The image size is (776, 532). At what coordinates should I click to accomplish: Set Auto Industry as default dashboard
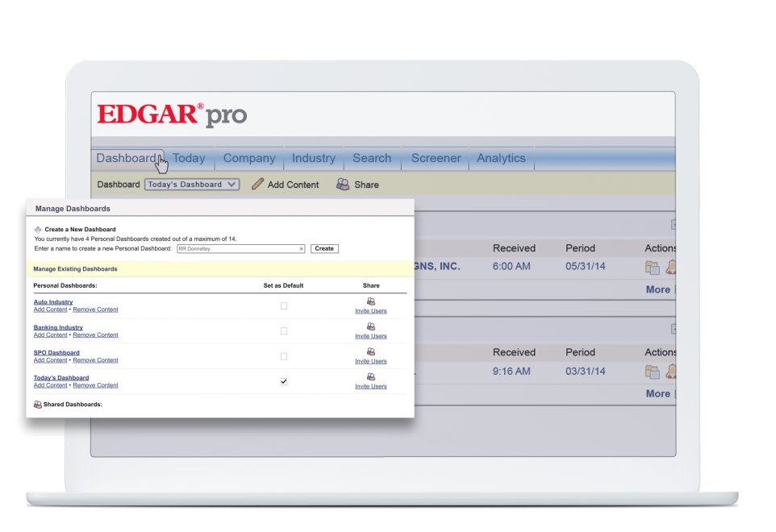[284, 306]
